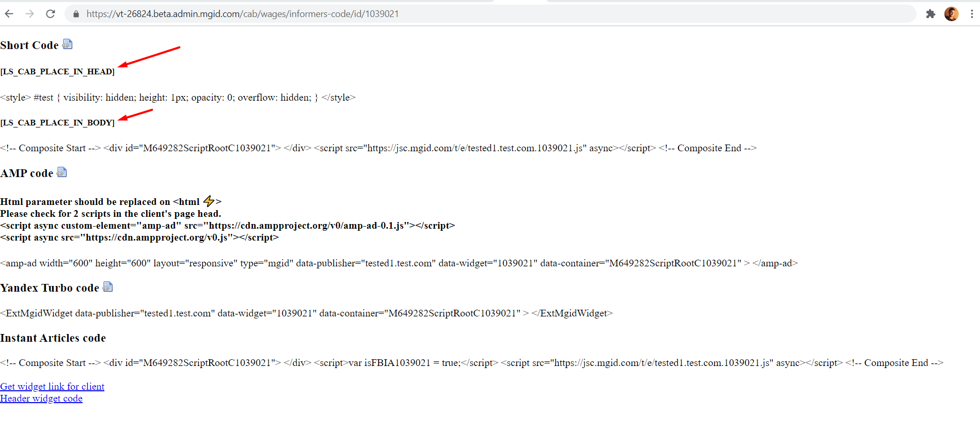The width and height of the screenshot is (980, 446).
Task: Follow the "Header widget code" link
Action: tap(41, 399)
